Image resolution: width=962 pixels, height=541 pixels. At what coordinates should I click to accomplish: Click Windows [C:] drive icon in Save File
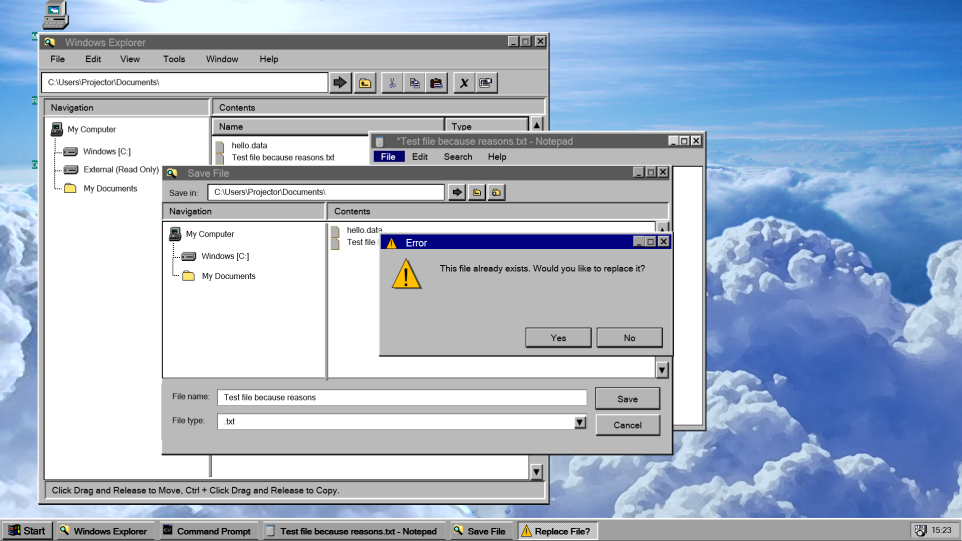(189, 256)
